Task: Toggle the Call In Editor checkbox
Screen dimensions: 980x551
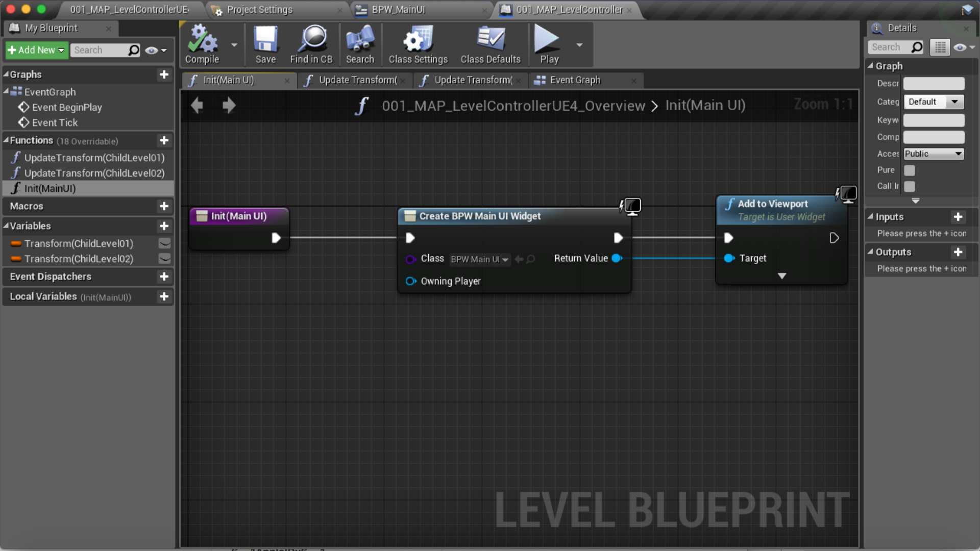Action: coord(910,186)
